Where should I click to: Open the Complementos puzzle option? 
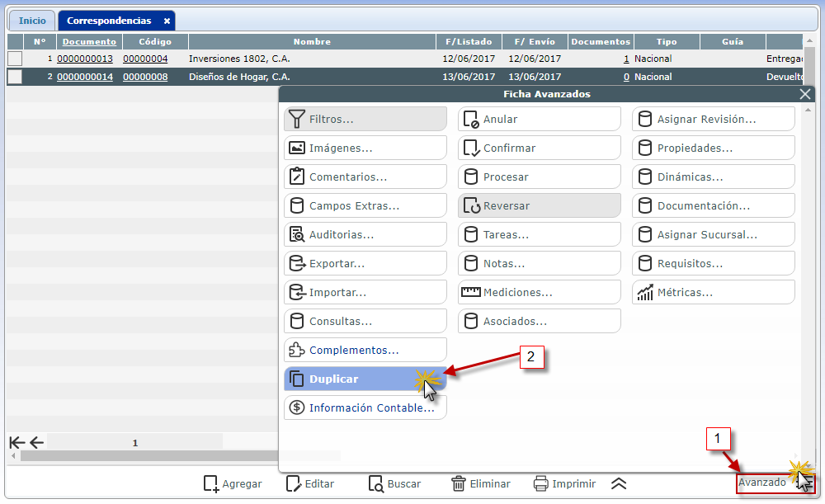[x=365, y=350]
